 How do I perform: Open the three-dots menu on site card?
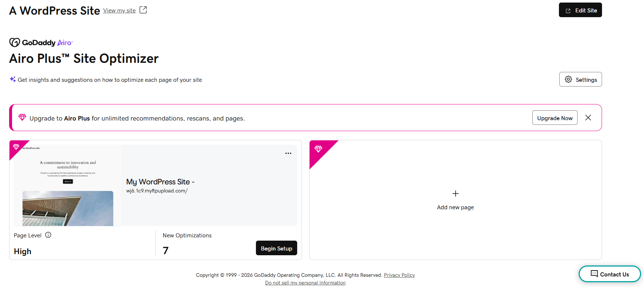(x=288, y=153)
